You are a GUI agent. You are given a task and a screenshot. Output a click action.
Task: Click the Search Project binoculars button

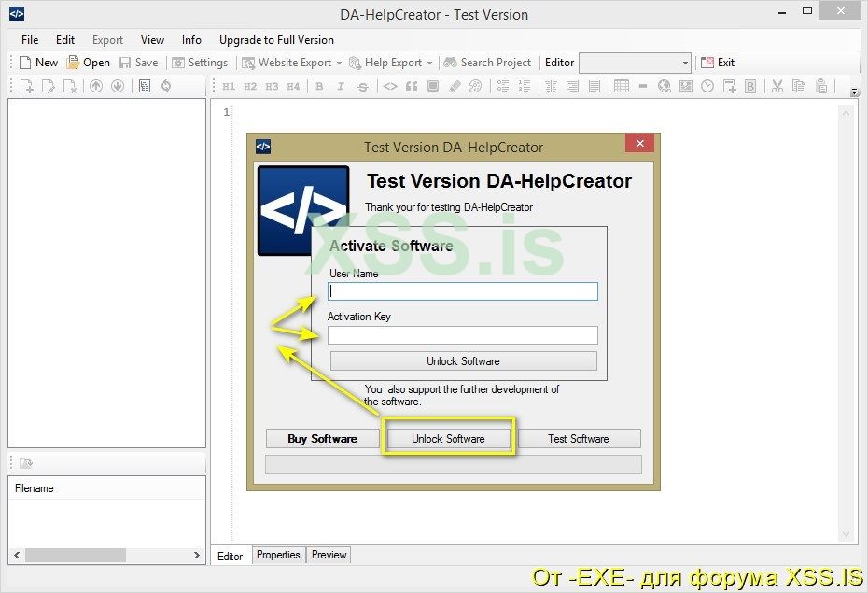[488, 63]
